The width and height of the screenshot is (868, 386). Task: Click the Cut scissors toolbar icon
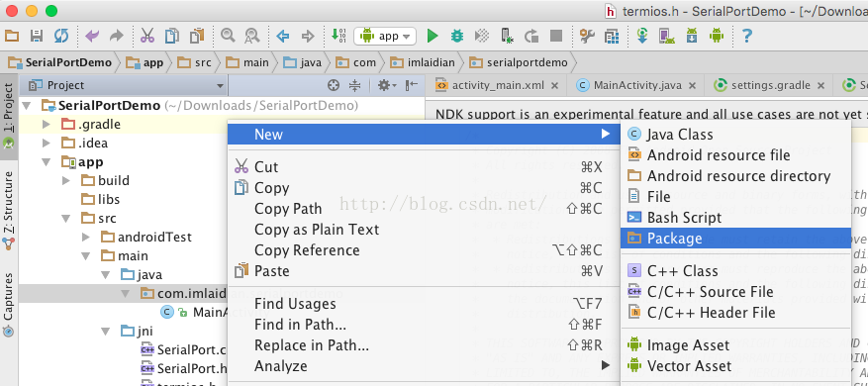click(x=147, y=37)
